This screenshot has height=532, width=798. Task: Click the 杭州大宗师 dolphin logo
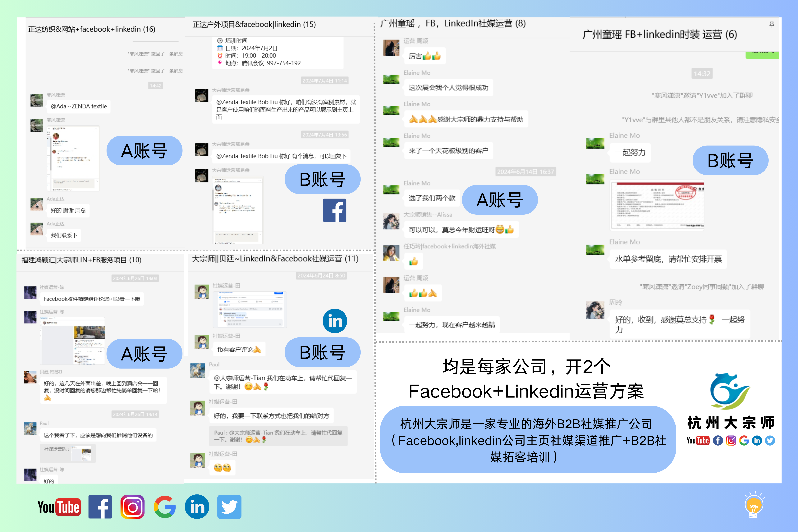pos(730,391)
